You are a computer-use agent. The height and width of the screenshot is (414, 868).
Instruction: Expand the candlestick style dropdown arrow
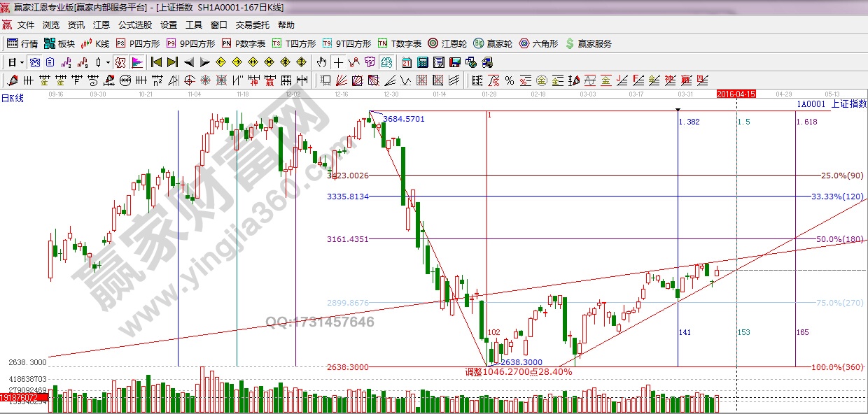tap(107, 62)
